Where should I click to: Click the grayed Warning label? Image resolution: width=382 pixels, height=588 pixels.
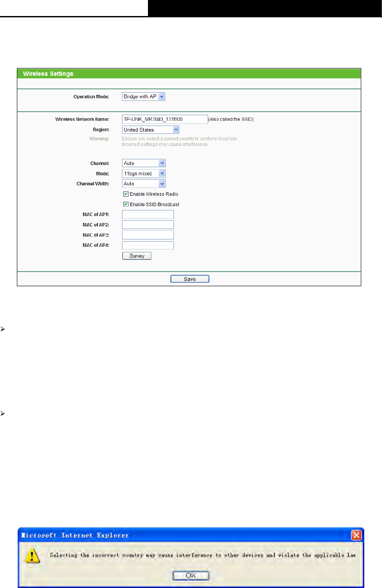point(100,139)
